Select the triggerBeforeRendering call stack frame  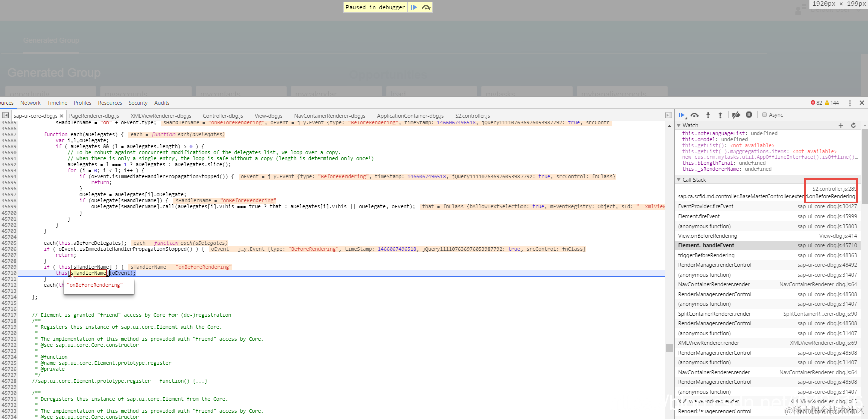(x=768, y=255)
